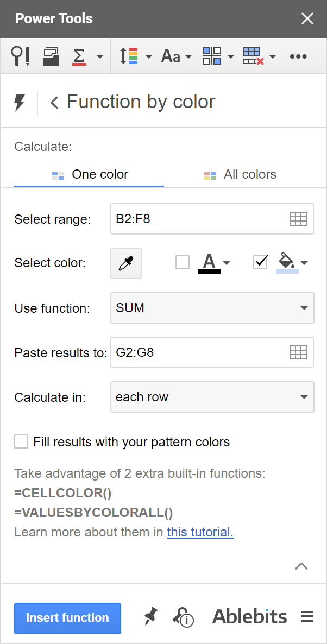This screenshot has width=327, height=644.
Task: Click the pin icon in the footer
Action: pos(151,617)
